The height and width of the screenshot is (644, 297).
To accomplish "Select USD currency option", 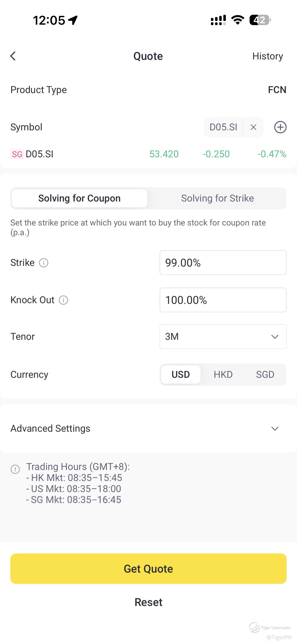I will point(181,375).
